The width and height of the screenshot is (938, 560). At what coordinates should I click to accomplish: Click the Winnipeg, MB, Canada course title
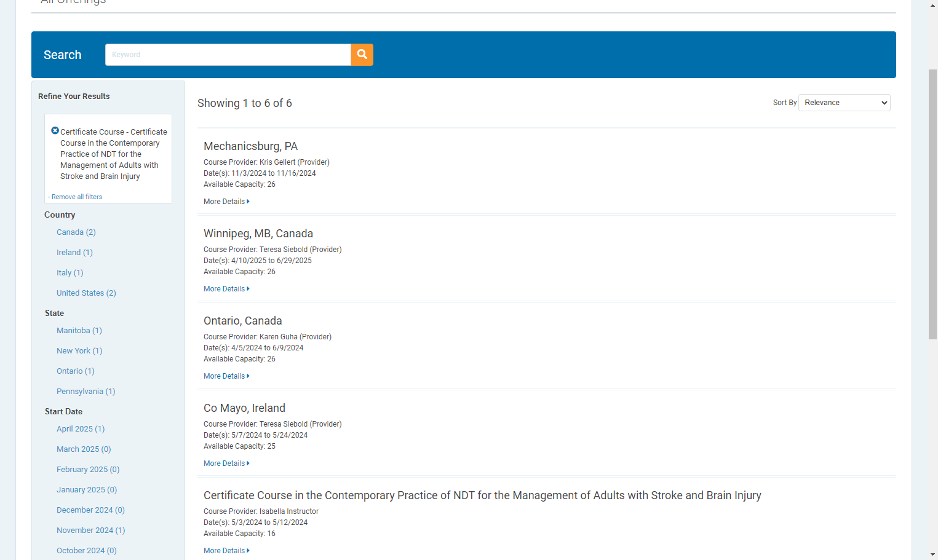258,234
